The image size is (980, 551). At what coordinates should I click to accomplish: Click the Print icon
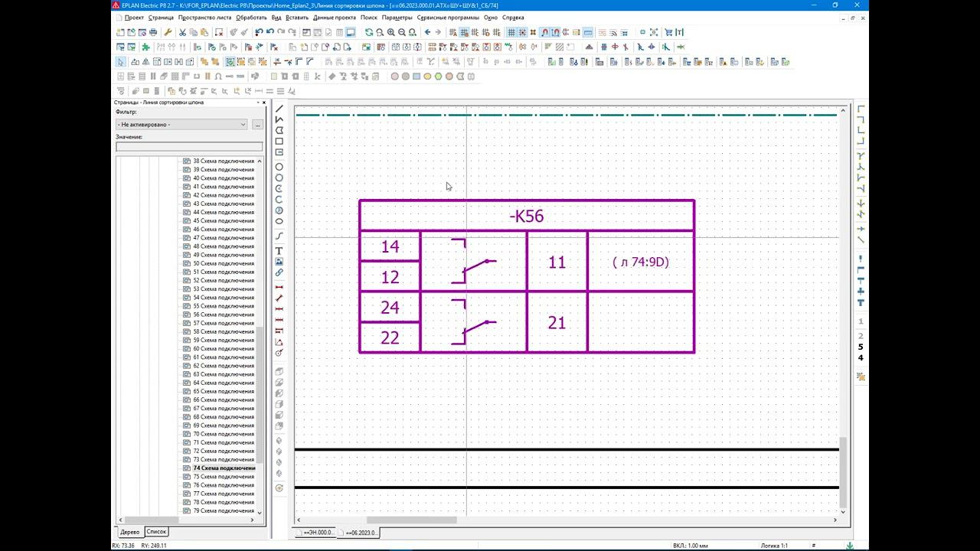point(153,32)
